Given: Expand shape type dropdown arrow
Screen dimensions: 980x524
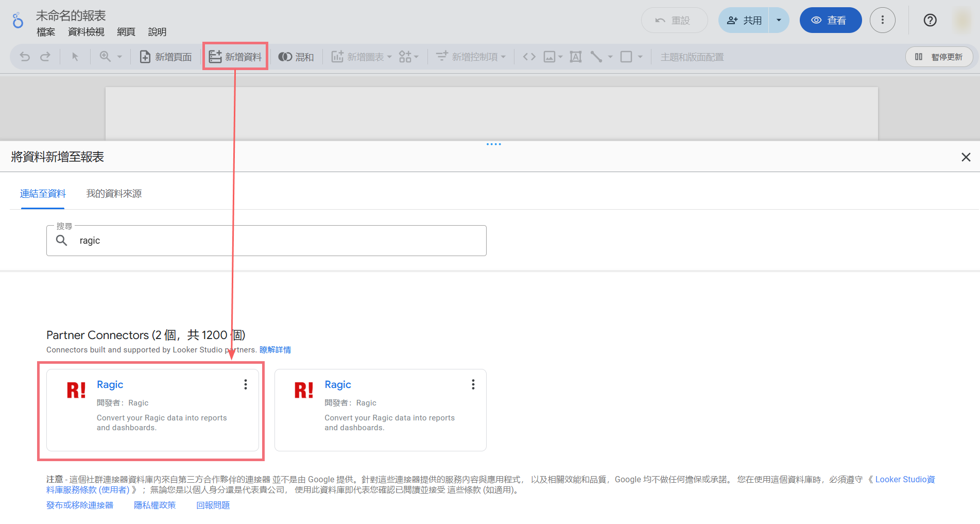Looking at the screenshot, I should (640, 57).
